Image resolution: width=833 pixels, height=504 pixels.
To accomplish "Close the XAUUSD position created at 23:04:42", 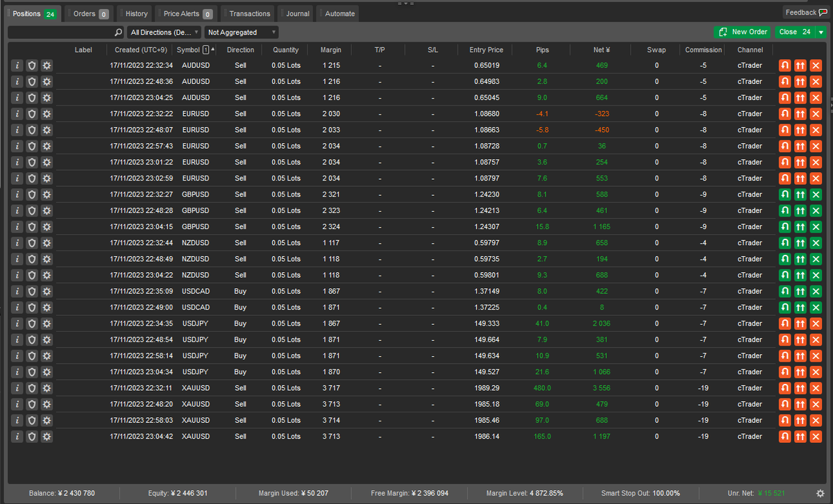I will click(816, 437).
